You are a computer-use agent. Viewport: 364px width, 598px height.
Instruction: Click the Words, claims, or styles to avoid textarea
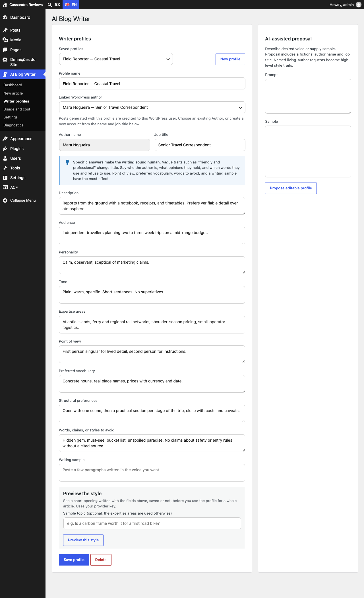(x=152, y=443)
